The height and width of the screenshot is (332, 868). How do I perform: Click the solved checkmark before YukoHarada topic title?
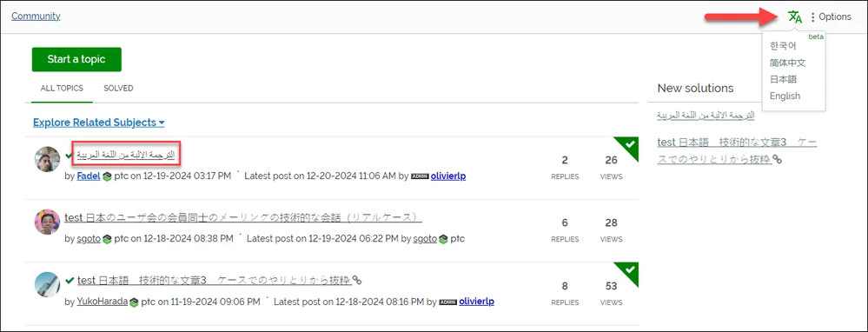[70, 281]
